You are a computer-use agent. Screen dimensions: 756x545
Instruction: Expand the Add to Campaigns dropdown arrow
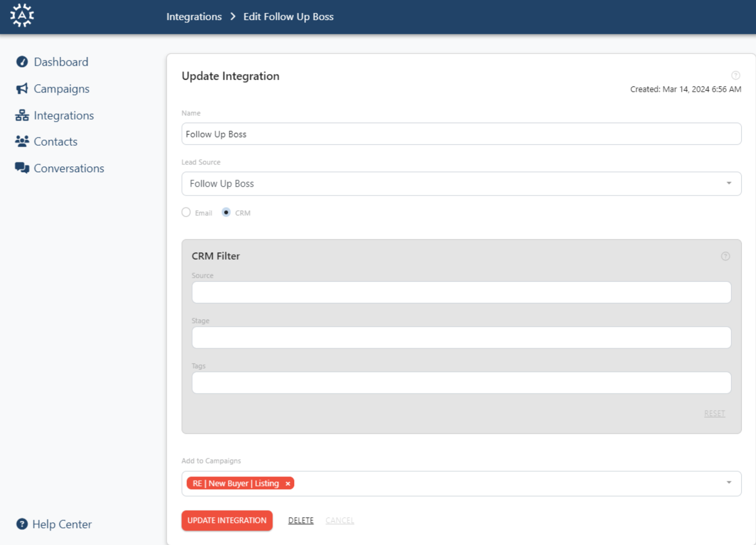(x=729, y=483)
